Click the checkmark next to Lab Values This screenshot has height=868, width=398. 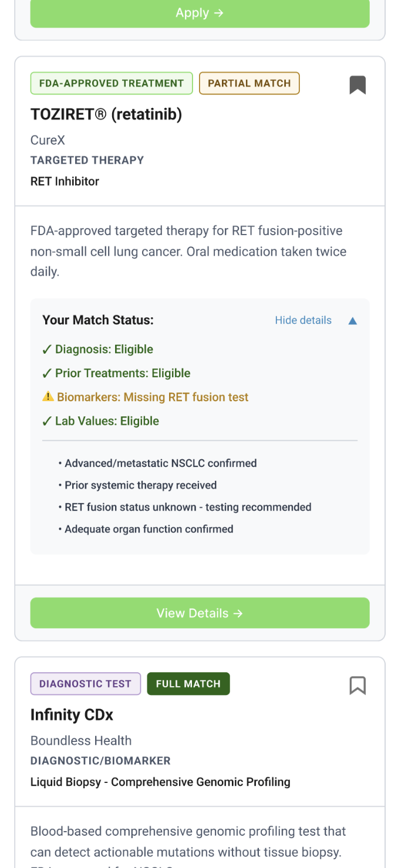47,421
